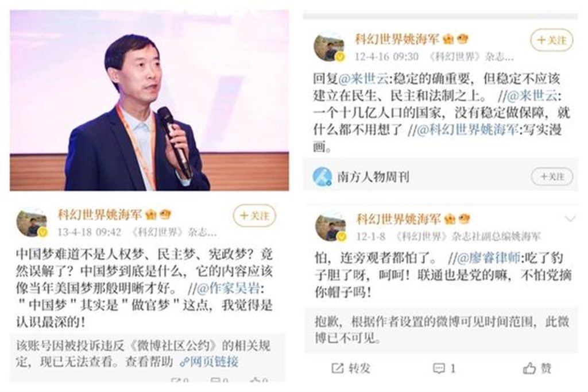Open the @作家吴岩 mention link
Viewport: 588px width, 392px height.
228,289
